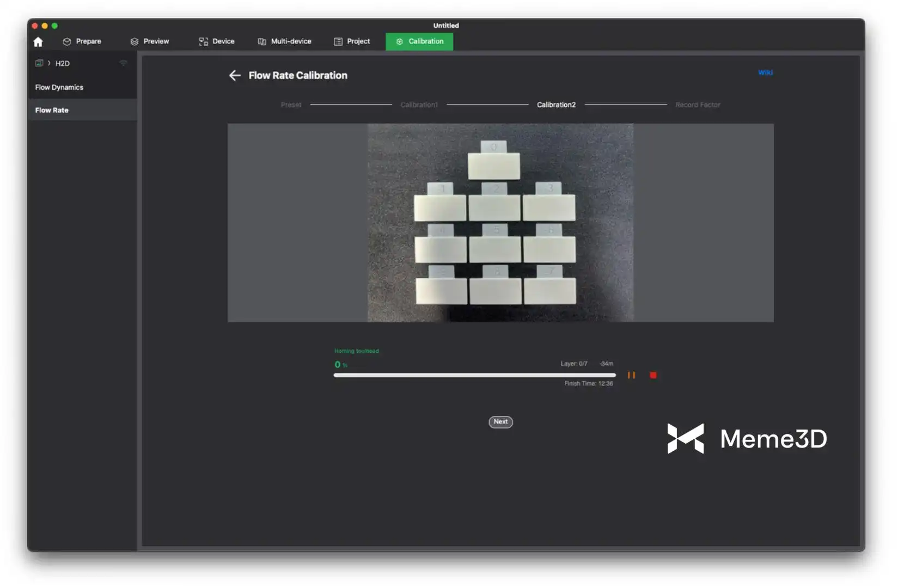Screen dimensions: 898x588
Task: Select Flow Rate in the sidebar
Action: [52, 110]
